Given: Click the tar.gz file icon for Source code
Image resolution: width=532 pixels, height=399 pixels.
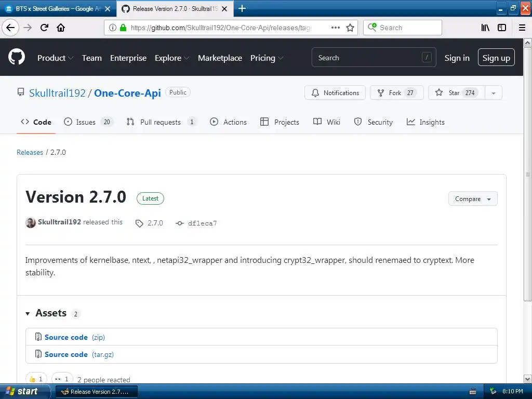Looking at the screenshot, I should coord(38,354).
